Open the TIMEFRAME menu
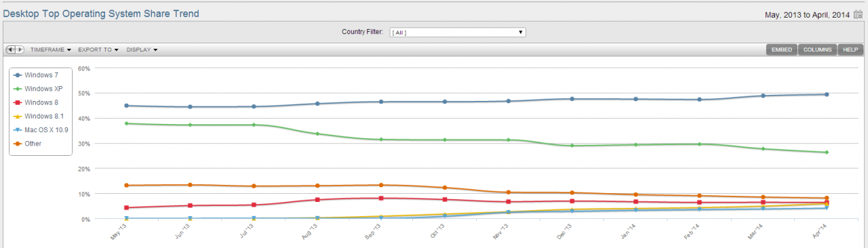Viewport: 868px width, 248px height. pyautogui.click(x=51, y=49)
